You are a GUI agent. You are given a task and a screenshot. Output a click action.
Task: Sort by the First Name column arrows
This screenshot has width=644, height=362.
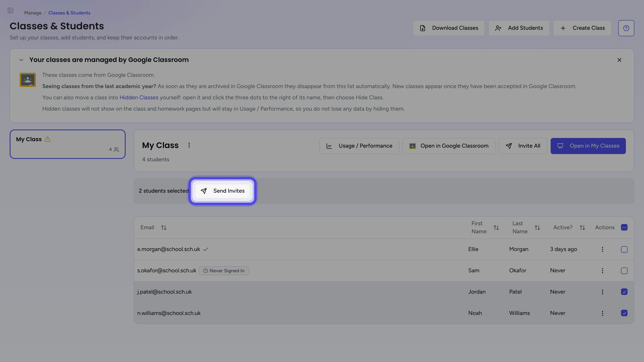496,228
